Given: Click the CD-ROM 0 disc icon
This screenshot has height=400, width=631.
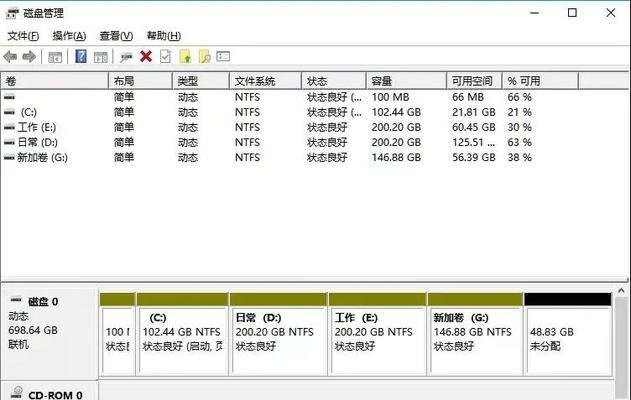Looking at the screenshot, I should 17,392.
